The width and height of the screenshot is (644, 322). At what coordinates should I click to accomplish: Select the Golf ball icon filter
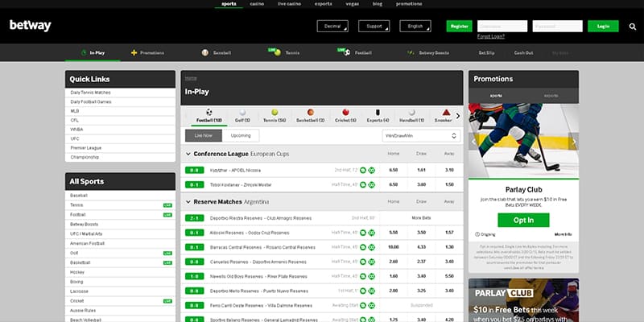tap(242, 113)
